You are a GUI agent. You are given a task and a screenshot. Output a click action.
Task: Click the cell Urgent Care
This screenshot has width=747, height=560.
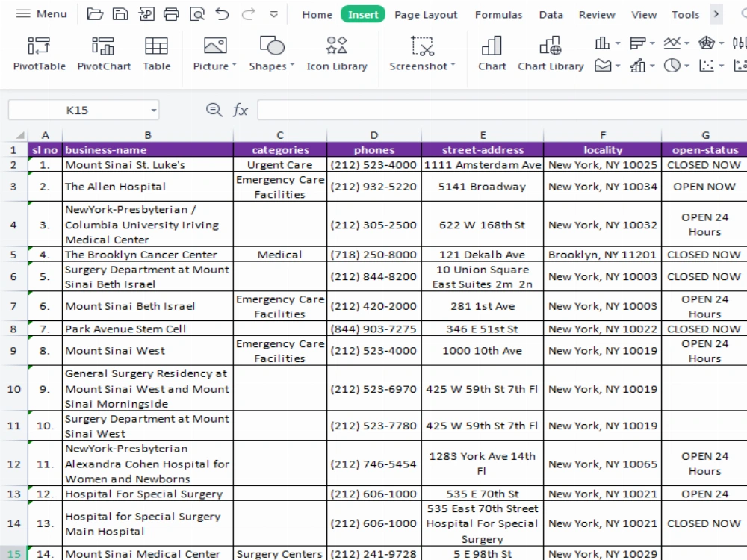click(280, 165)
